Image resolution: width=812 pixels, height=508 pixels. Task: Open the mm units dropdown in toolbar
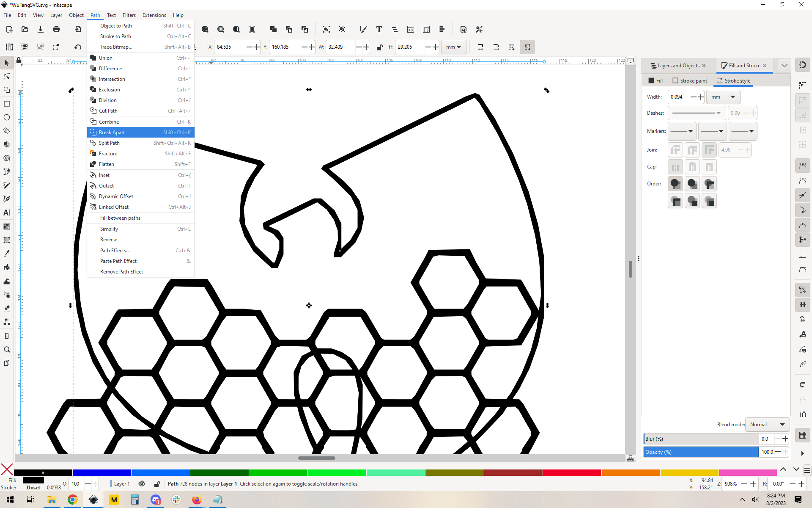point(454,47)
